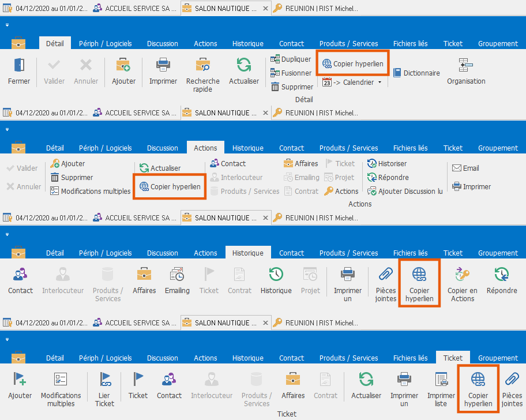Open quick access dropdown above bottom ribbon
This screenshot has height=420, width=526.
tap(6, 340)
